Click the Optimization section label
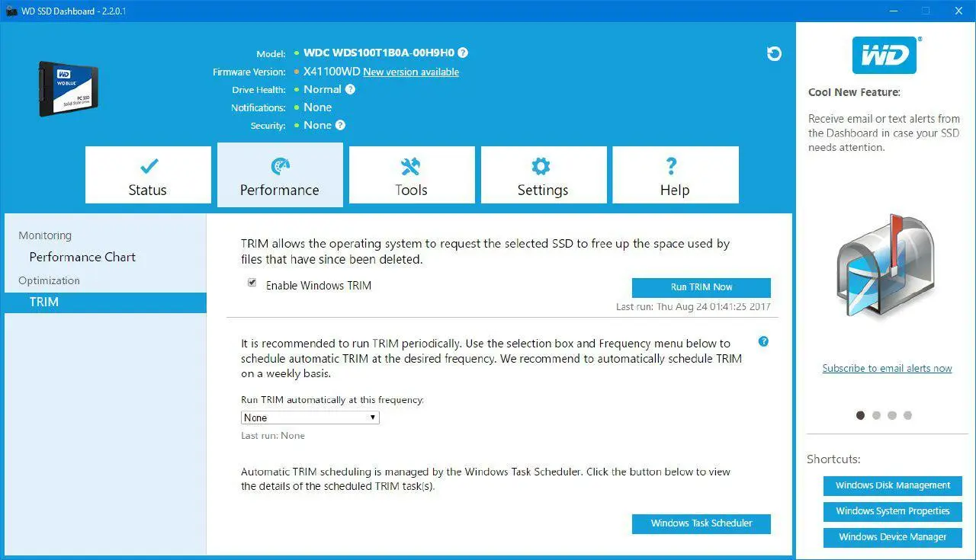The height and width of the screenshot is (560, 976). [49, 280]
